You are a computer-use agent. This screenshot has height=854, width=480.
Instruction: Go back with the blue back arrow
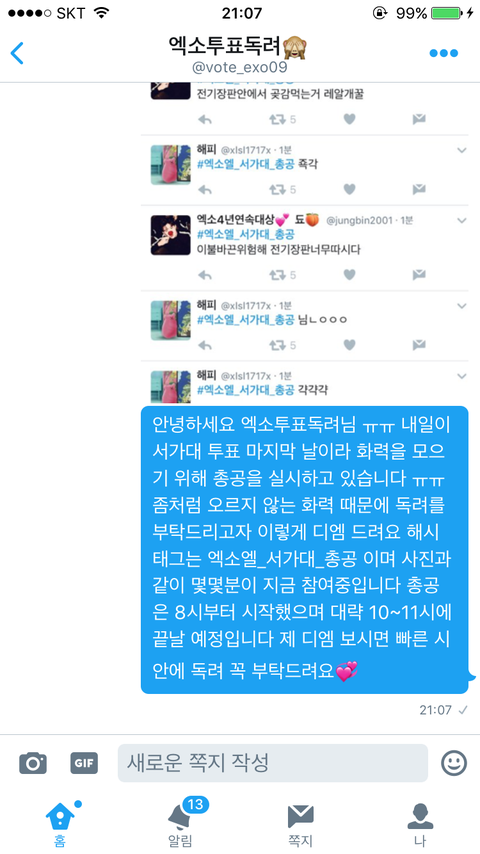(x=17, y=53)
